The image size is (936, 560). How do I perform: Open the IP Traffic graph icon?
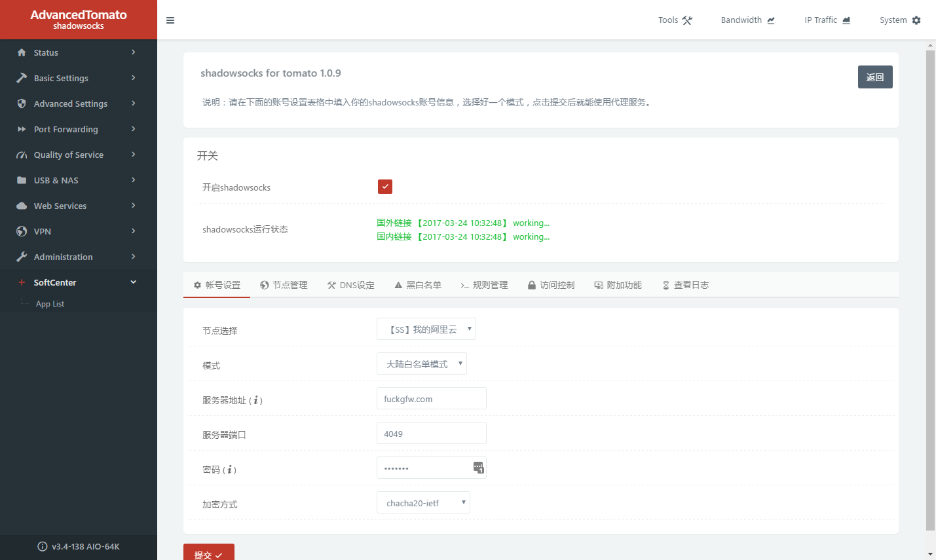coord(846,20)
